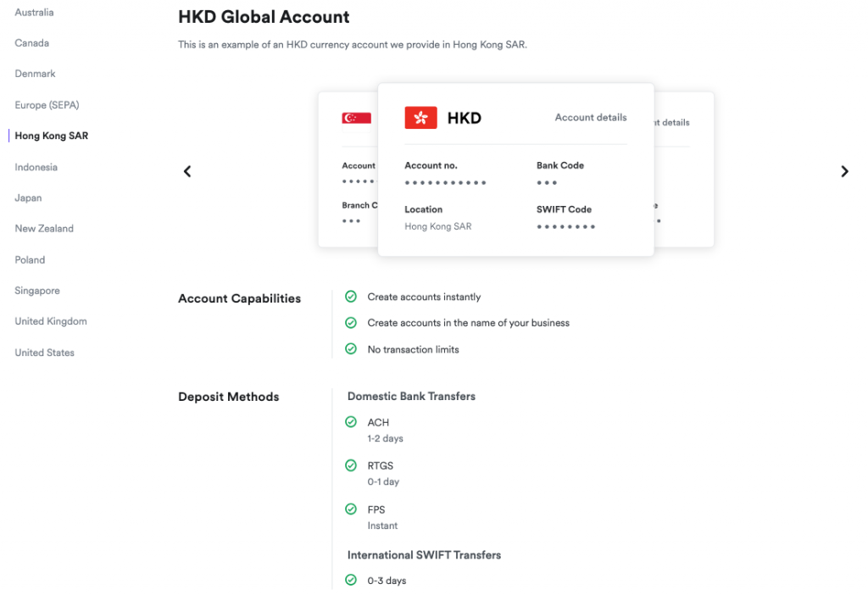This screenshot has height=595, width=868.
Task: Click the text 'Create accounts instantly'
Action: tap(424, 297)
